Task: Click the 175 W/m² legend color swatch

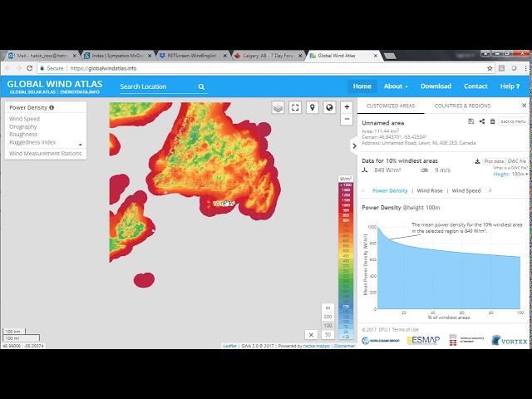Action: (346, 307)
